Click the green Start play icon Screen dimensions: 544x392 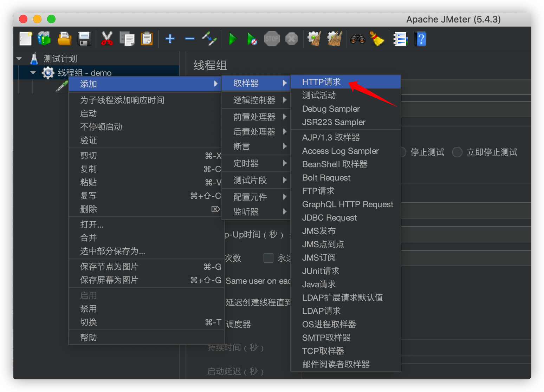pos(233,39)
